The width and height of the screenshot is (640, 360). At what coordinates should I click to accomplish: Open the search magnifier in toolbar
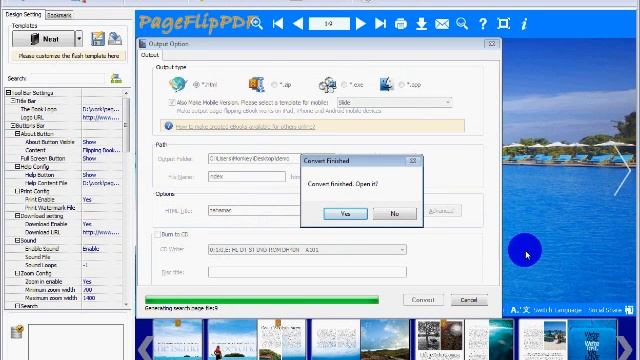pos(462,24)
